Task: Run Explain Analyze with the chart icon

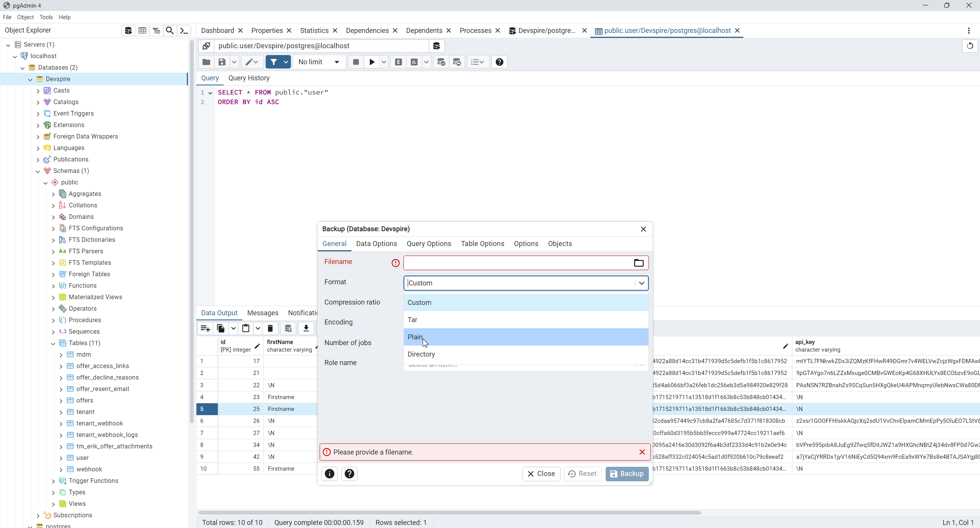Action: pyautogui.click(x=414, y=62)
